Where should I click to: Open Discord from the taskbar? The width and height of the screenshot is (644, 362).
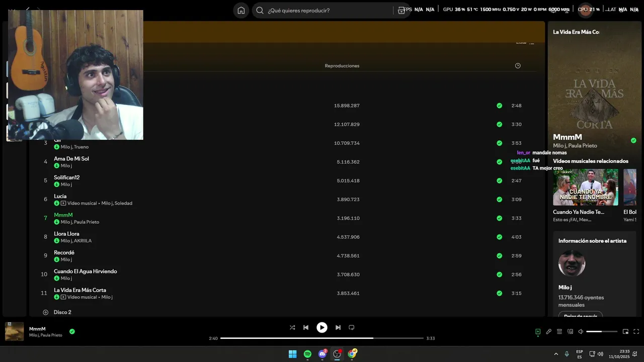[x=323, y=354]
